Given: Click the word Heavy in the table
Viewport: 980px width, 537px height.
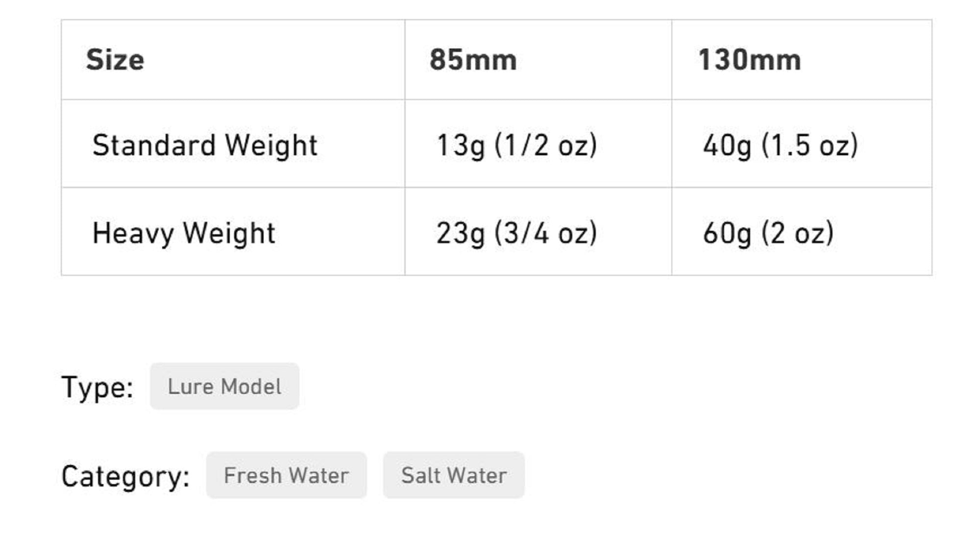Looking at the screenshot, I should (133, 233).
